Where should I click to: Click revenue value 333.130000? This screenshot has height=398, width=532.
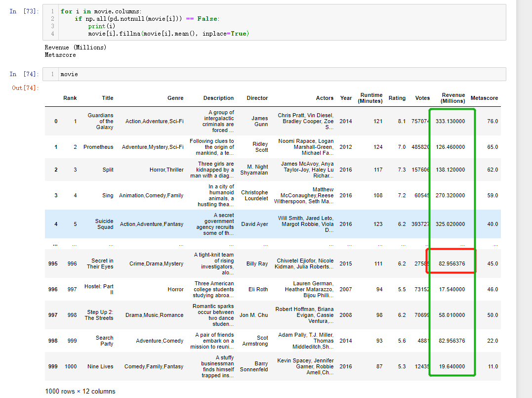pos(450,121)
